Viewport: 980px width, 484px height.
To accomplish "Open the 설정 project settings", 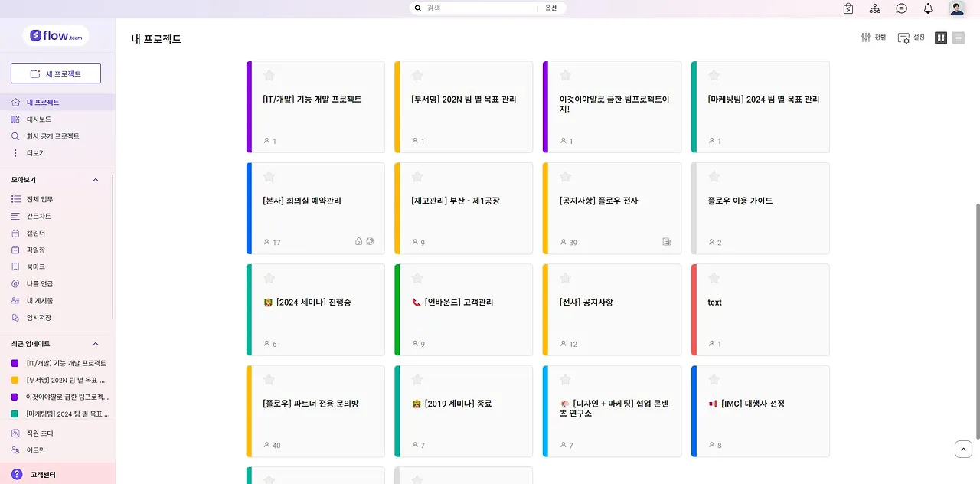I will tap(911, 38).
